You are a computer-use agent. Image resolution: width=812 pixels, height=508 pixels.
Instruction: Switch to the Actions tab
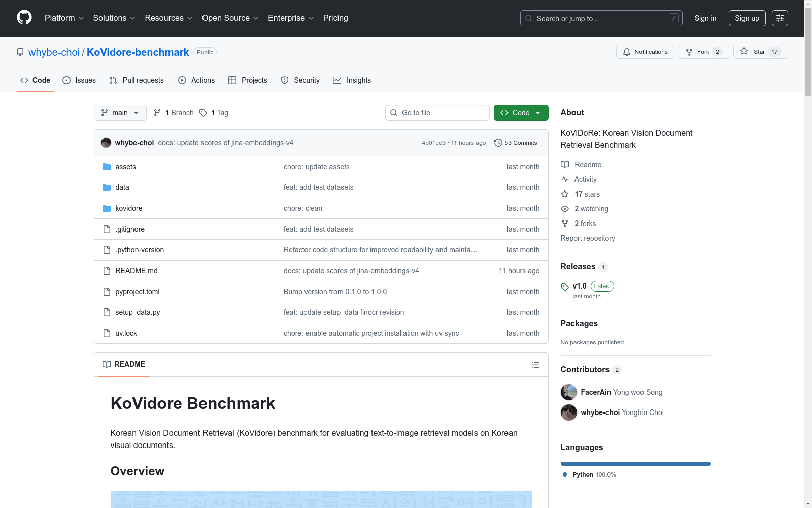point(196,80)
